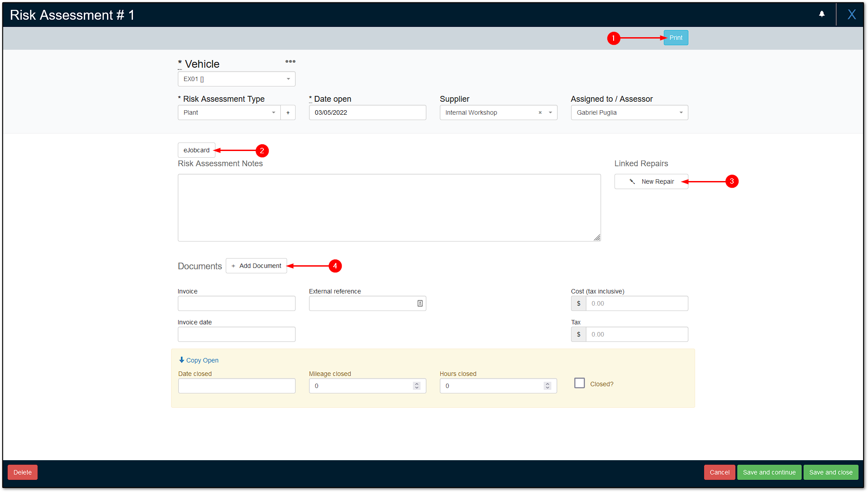
Task: Choose Save and close
Action: tap(831, 472)
